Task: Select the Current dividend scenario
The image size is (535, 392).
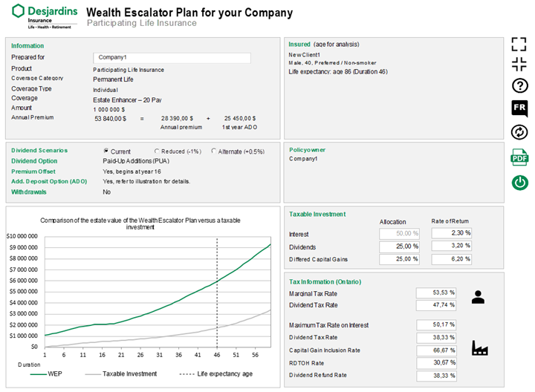Action: [x=106, y=151]
